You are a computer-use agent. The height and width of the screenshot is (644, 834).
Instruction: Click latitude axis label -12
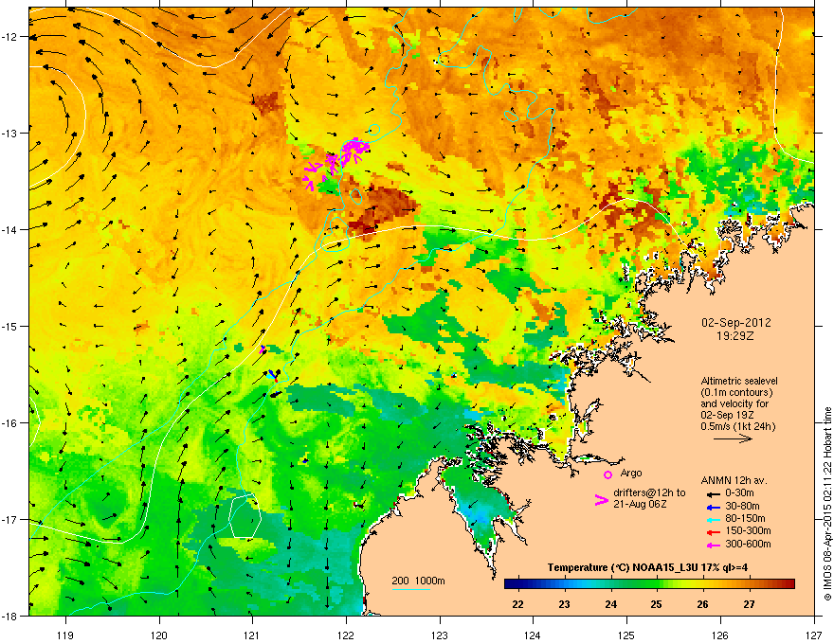pyautogui.click(x=10, y=37)
